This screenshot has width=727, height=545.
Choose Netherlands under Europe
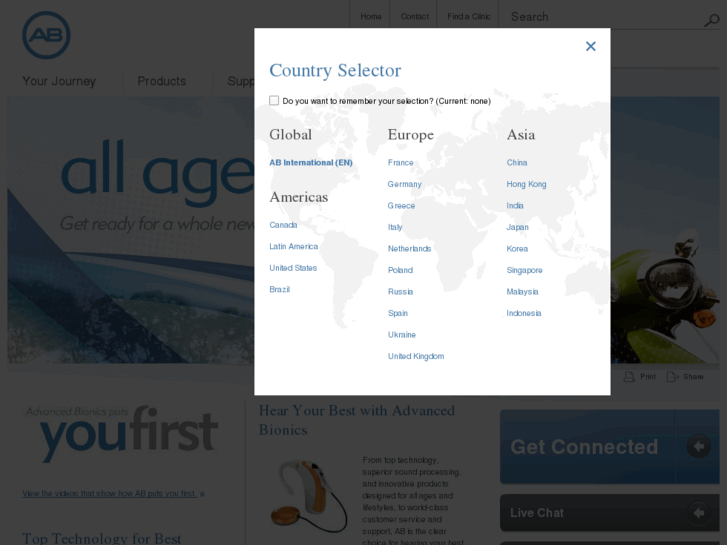click(409, 249)
